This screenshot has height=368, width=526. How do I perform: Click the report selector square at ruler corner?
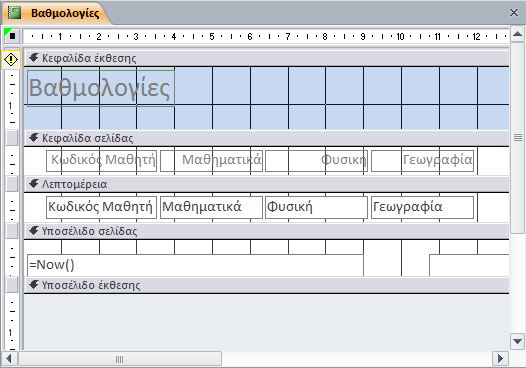click(x=12, y=36)
